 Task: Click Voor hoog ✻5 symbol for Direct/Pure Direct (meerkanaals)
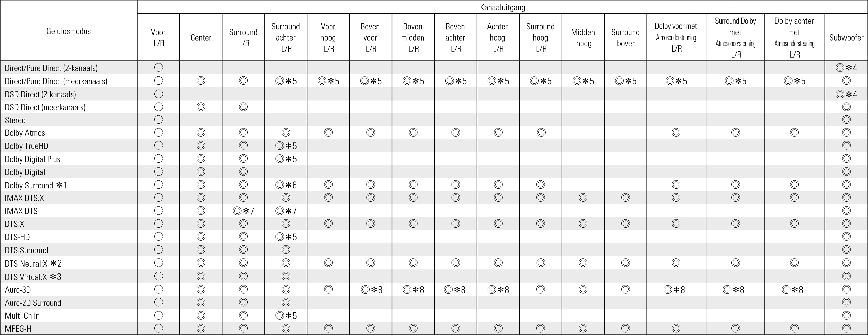[x=328, y=81]
